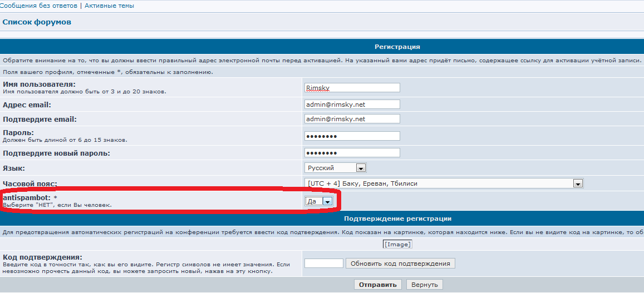This screenshot has height=293, width=644.
Task: Click the 'antispambot:' label text
Action: (27, 197)
